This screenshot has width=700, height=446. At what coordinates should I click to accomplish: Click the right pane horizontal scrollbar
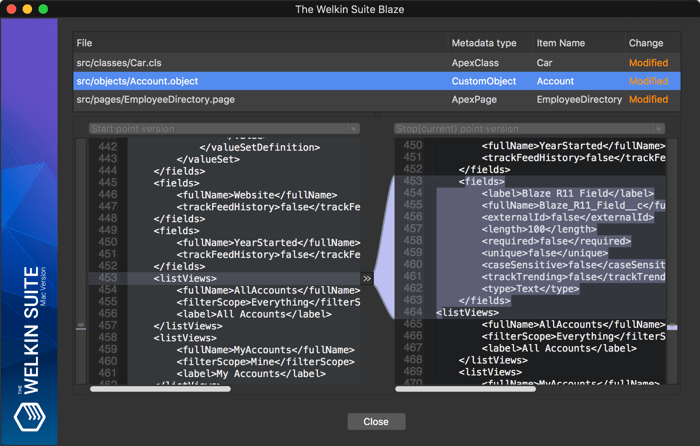465,389
